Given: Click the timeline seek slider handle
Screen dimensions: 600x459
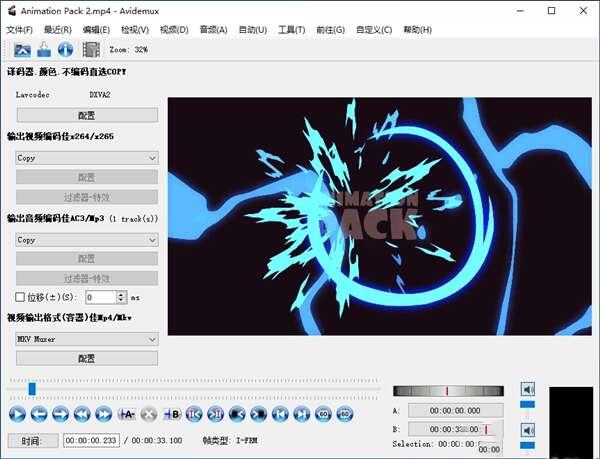Looking at the screenshot, I should click(x=32, y=388).
